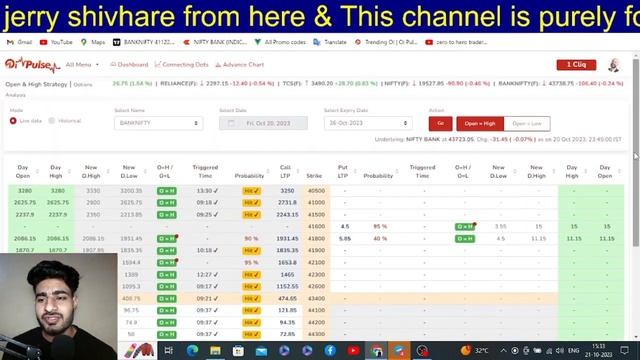Click the 40500 strike cell
The image size is (640, 360).
[x=316, y=191]
